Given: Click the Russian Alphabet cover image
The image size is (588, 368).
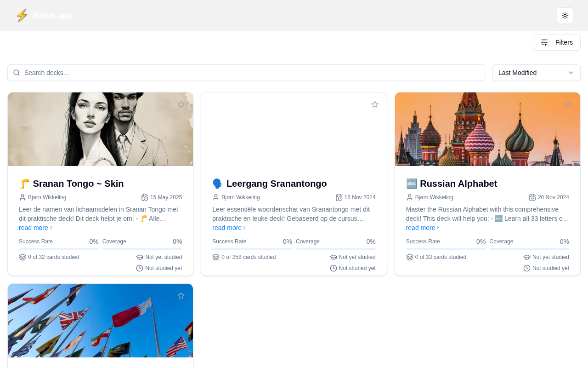Looking at the screenshot, I should (x=487, y=129).
